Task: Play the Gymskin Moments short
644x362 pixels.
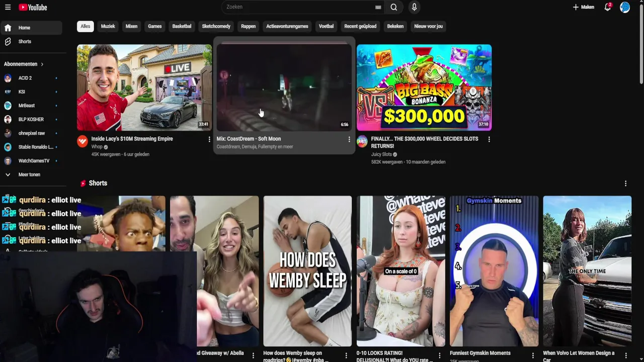Action: [x=494, y=271]
